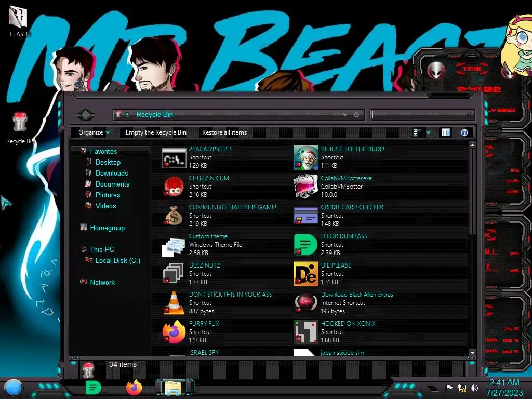The height and width of the screenshot is (399, 532).
Task: Select the Download Black Alien extras icon
Action: pos(305,302)
